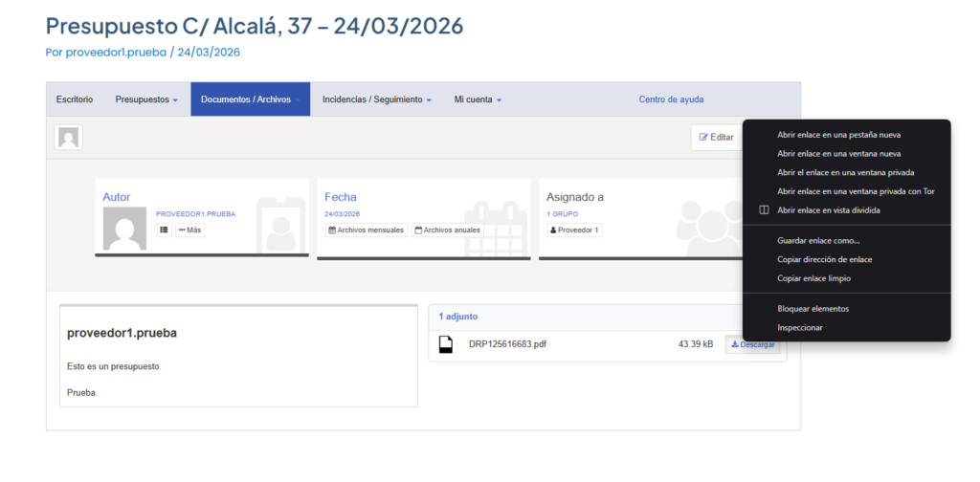
Task: Click the byline 'Por proveedor1.prueba / 24/03/2026'
Action: coord(143,53)
